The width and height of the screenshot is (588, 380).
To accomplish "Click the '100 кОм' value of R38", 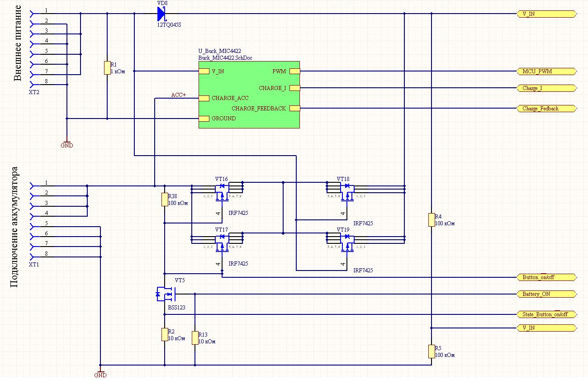I will coord(178,203).
